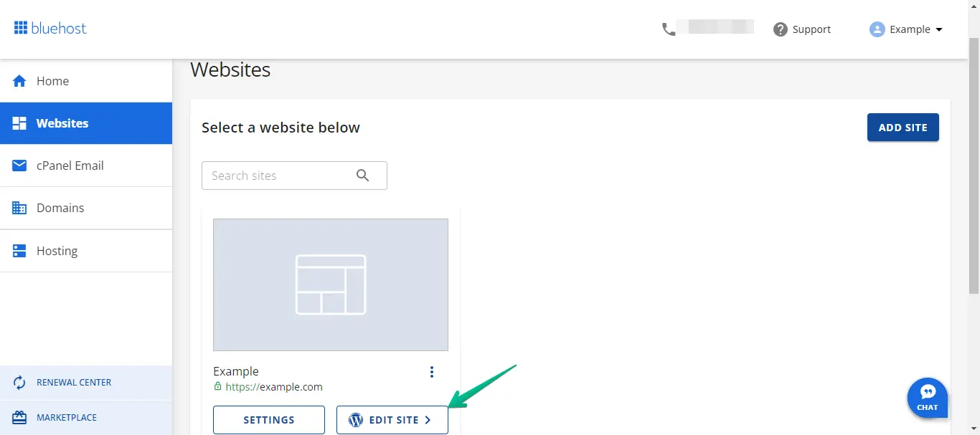The width and height of the screenshot is (980, 435).
Task: Click the phone icon in header
Action: tap(669, 29)
